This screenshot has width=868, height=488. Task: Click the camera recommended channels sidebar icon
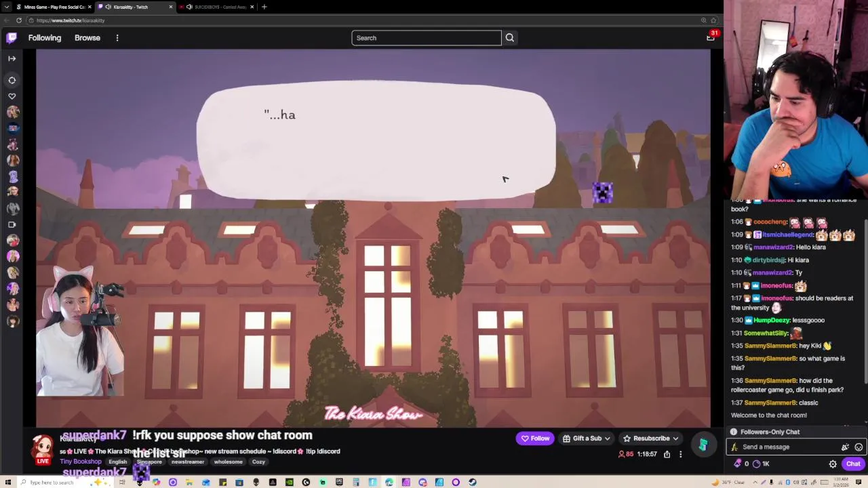(x=12, y=224)
